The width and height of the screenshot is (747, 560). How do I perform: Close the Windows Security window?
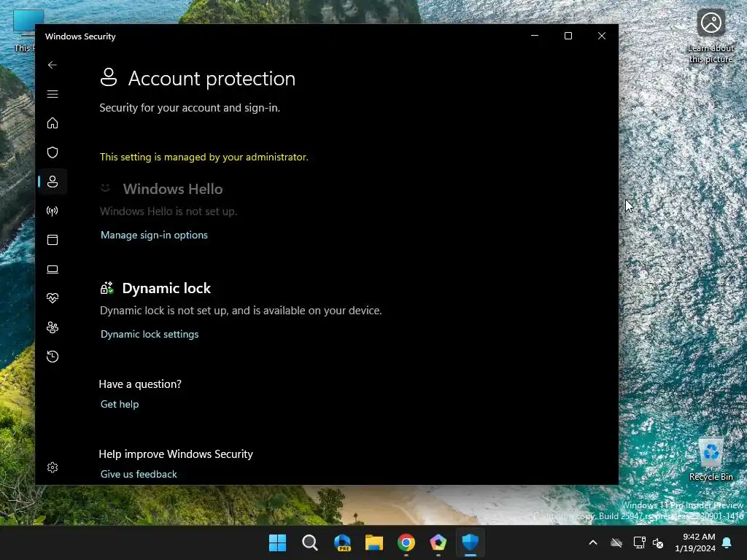pos(602,36)
